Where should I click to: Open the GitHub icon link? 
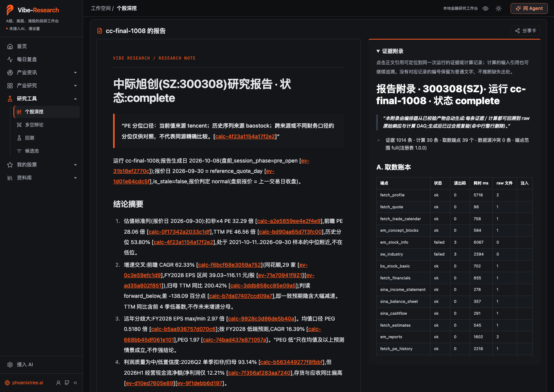67,383
